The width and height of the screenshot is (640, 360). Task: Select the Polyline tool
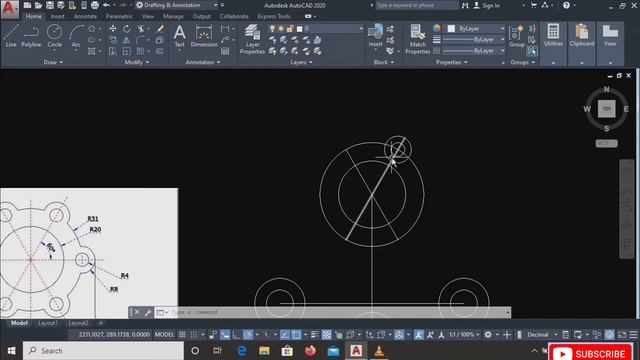(x=31, y=36)
